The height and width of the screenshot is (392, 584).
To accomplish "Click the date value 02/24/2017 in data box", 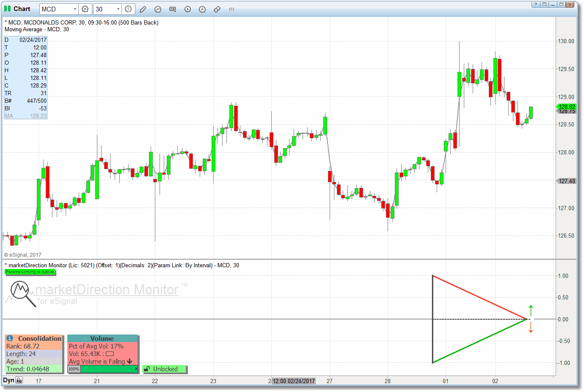I will [x=33, y=40].
